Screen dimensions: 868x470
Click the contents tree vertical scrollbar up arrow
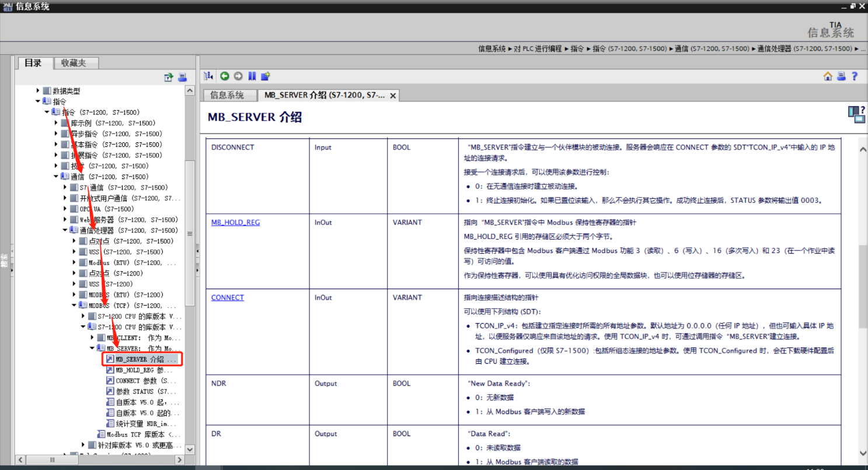[x=190, y=90]
